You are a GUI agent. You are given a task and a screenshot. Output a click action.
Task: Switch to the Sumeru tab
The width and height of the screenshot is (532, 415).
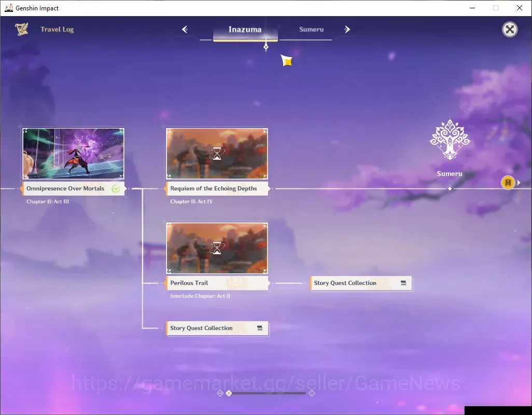pyautogui.click(x=311, y=30)
